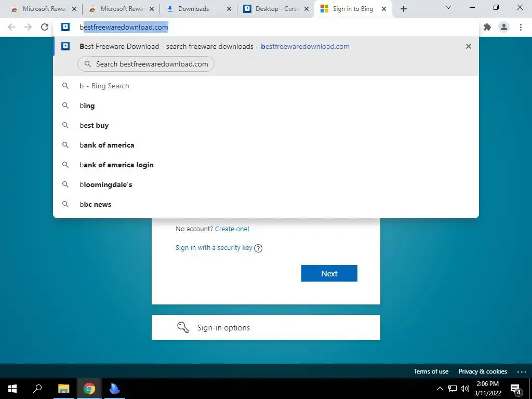This screenshot has width=532, height=399.
Task: Open the network tray icon
Action: pos(453,389)
